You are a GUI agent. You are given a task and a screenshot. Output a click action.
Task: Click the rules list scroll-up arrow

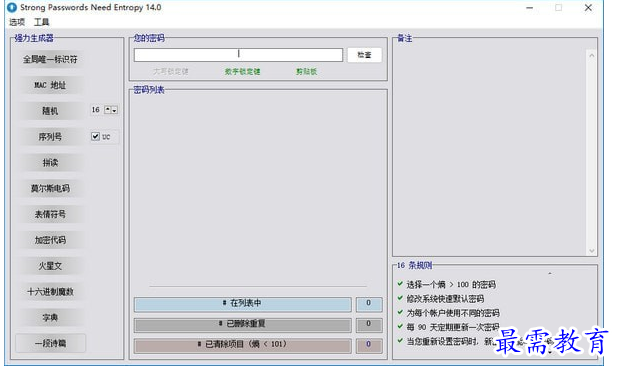coord(550,273)
